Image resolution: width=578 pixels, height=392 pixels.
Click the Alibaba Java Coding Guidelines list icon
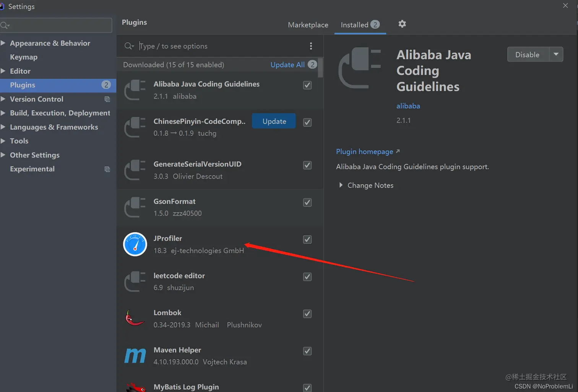135,90
